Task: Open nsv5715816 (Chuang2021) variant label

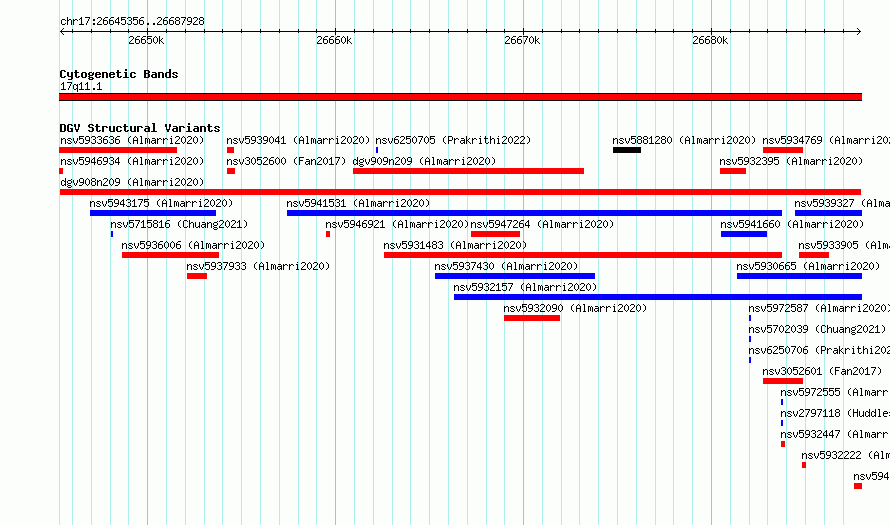Action: coord(179,224)
